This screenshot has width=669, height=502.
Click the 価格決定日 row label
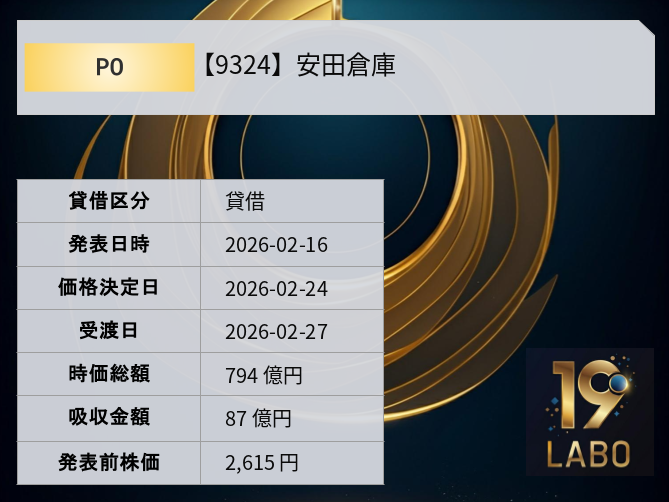109,287
